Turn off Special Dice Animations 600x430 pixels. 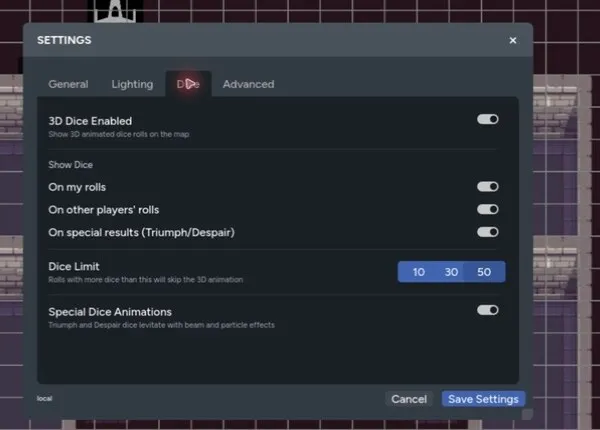(x=488, y=310)
